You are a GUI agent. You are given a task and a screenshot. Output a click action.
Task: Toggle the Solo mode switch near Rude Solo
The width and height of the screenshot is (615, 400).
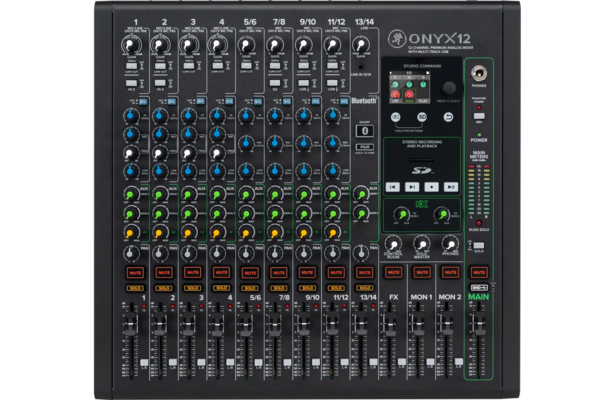479,245
